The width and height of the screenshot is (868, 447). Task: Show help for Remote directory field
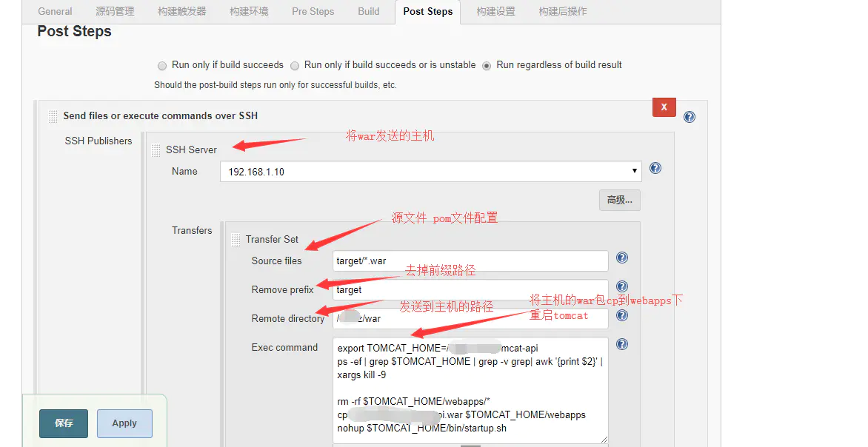(622, 315)
